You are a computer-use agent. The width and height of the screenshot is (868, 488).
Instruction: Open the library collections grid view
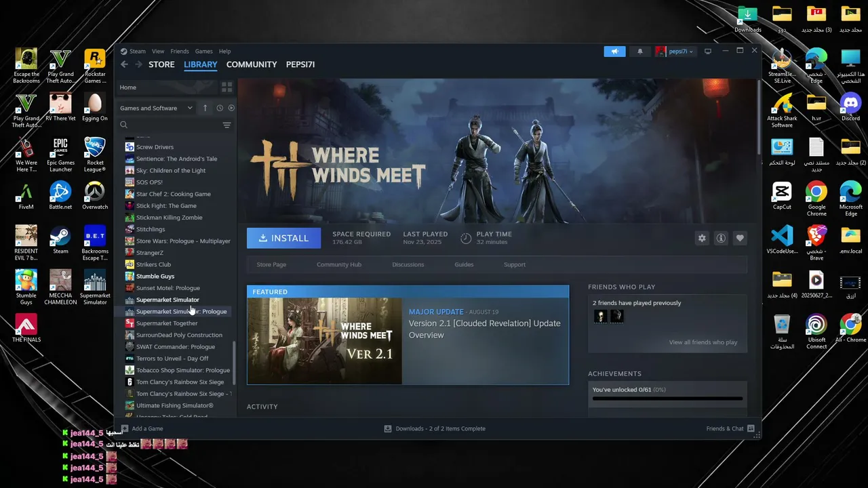click(226, 87)
